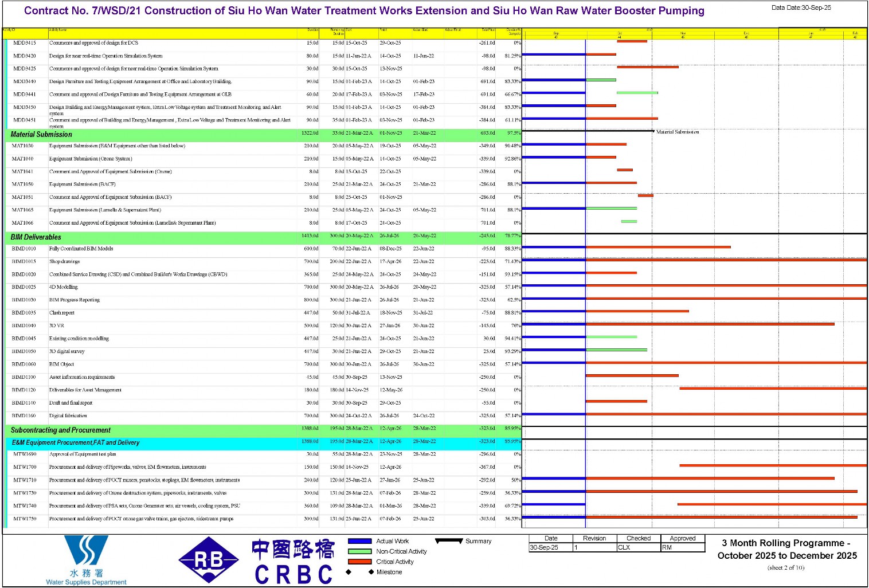Click the Water Supplies Department logo
This screenshot has height=588, width=869.
point(86,560)
